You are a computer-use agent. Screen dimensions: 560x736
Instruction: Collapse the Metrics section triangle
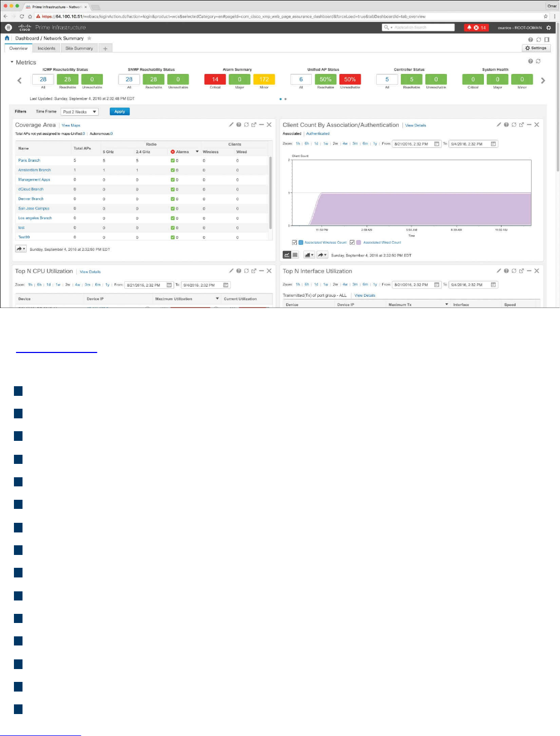(12, 62)
